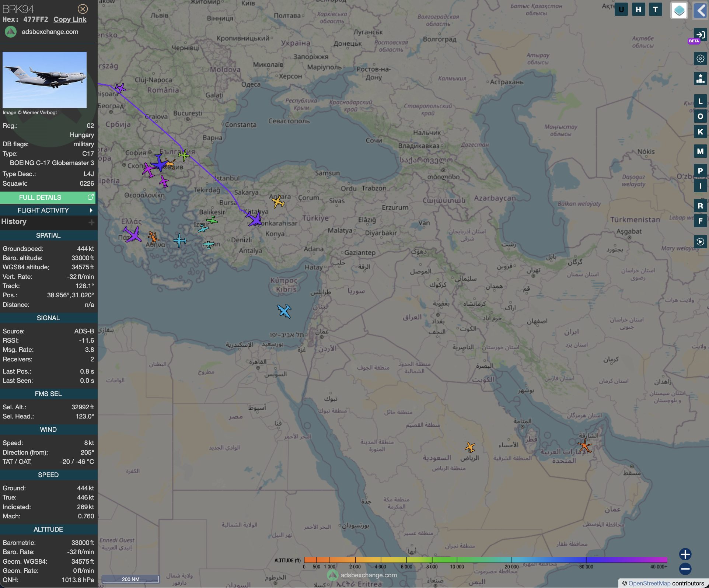This screenshot has height=588, width=709.
Task: Select the large blue aircraft near Sofia
Action: tap(159, 162)
